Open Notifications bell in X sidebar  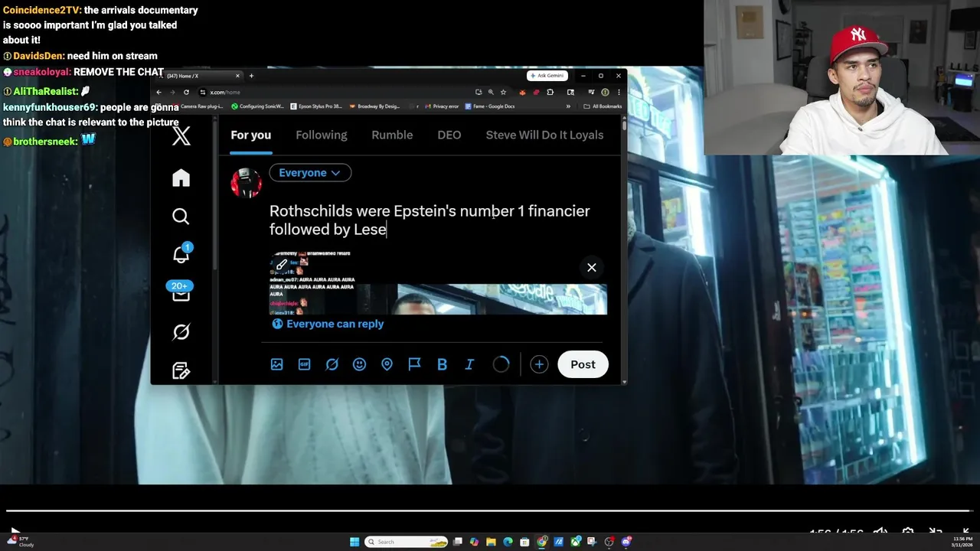[x=181, y=254]
